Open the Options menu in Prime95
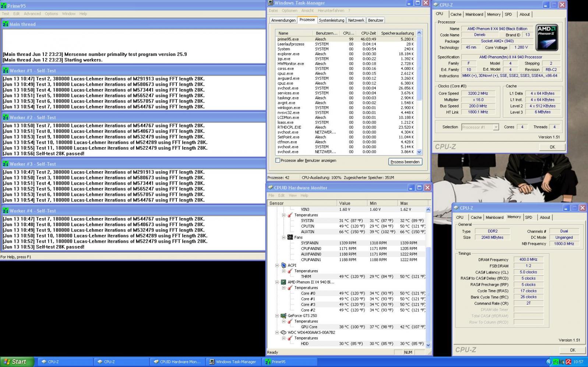 pos(51,14)
